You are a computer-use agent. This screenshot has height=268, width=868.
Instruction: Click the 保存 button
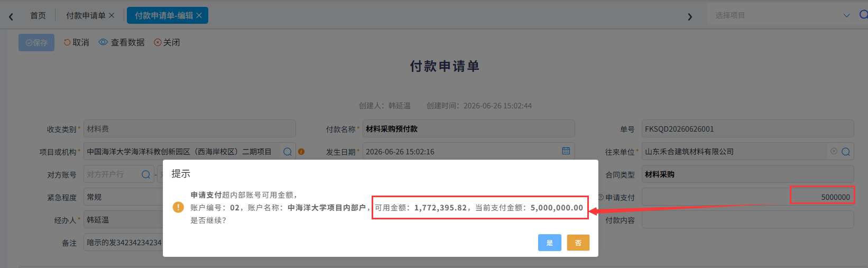coord(36,43)
